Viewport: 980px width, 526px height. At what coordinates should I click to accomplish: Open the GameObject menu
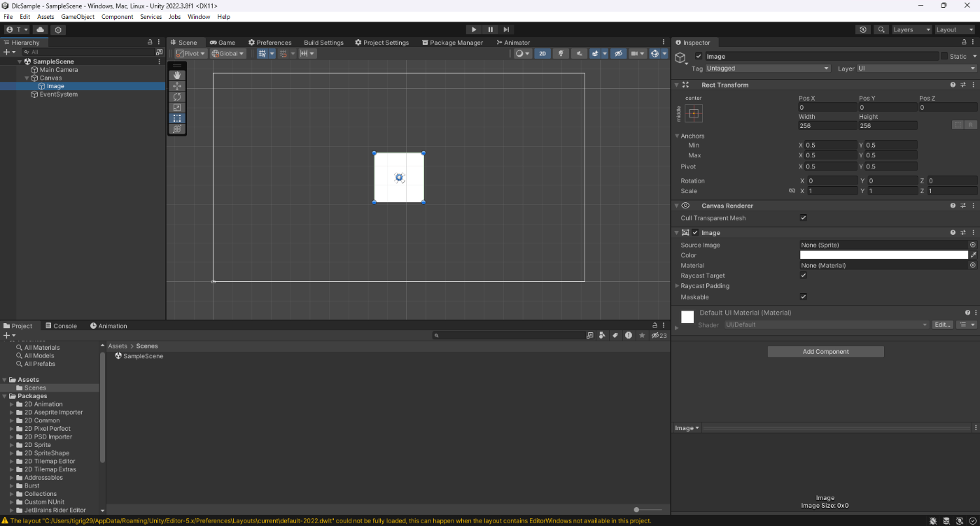pos(77,17)
